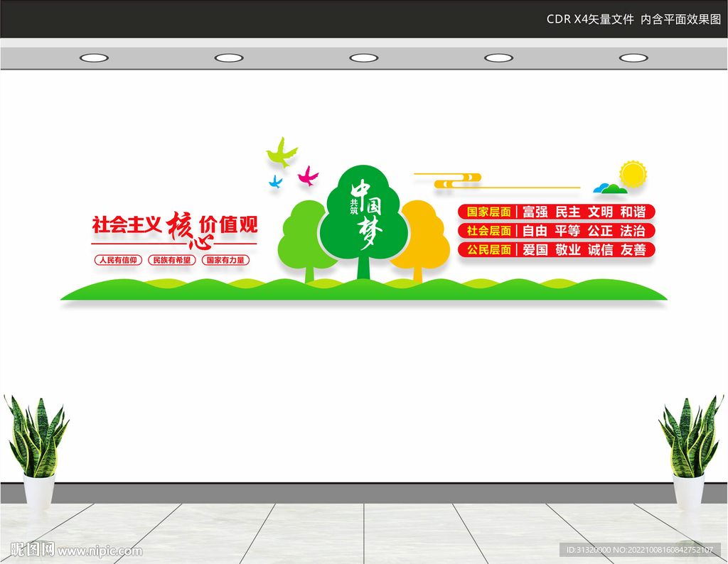
Task: Click the green grass hills strip
Action: click(x=364, y=289)
